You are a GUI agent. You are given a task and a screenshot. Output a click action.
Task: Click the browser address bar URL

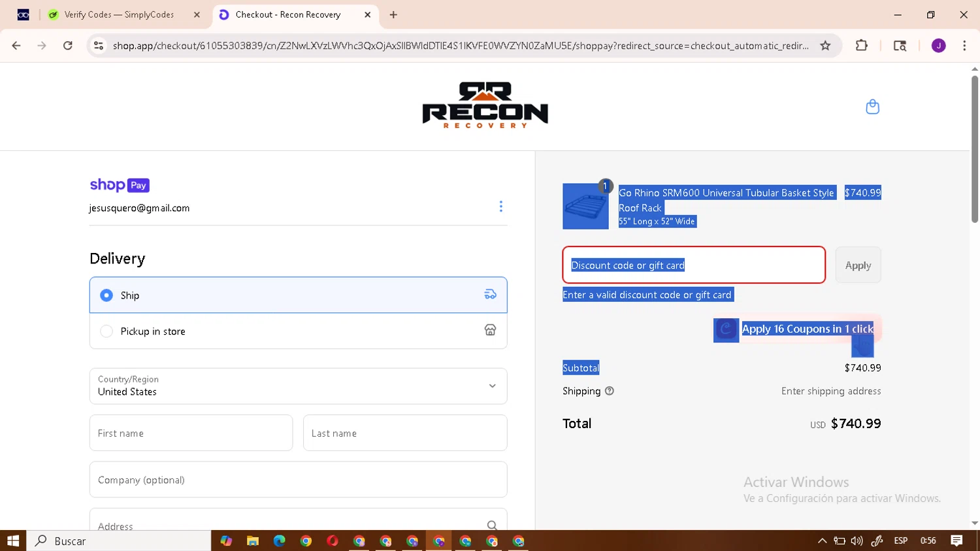point(460,46)
